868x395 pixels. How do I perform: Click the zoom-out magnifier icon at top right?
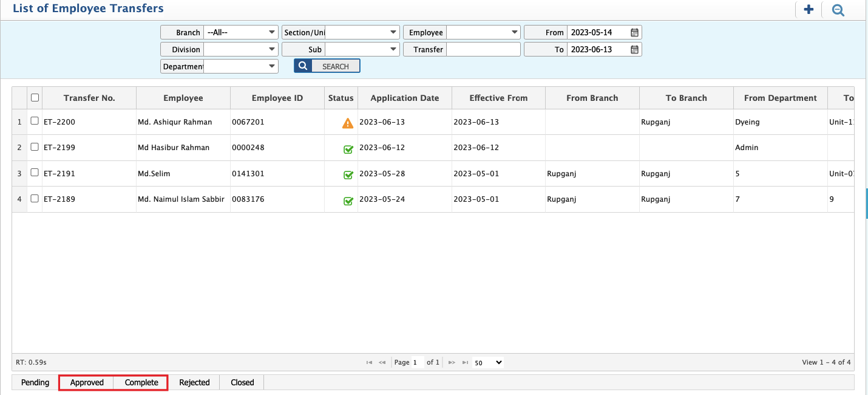[x=838, y=10]
